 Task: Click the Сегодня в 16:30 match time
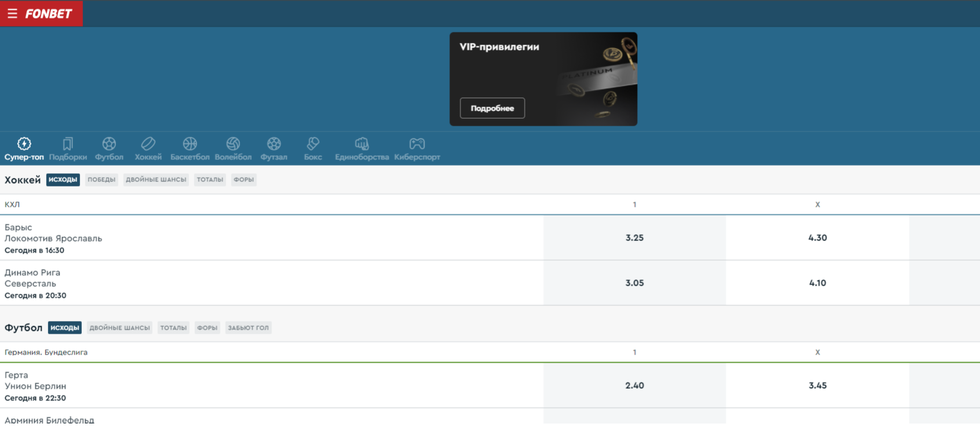click(x=34, y=250)
